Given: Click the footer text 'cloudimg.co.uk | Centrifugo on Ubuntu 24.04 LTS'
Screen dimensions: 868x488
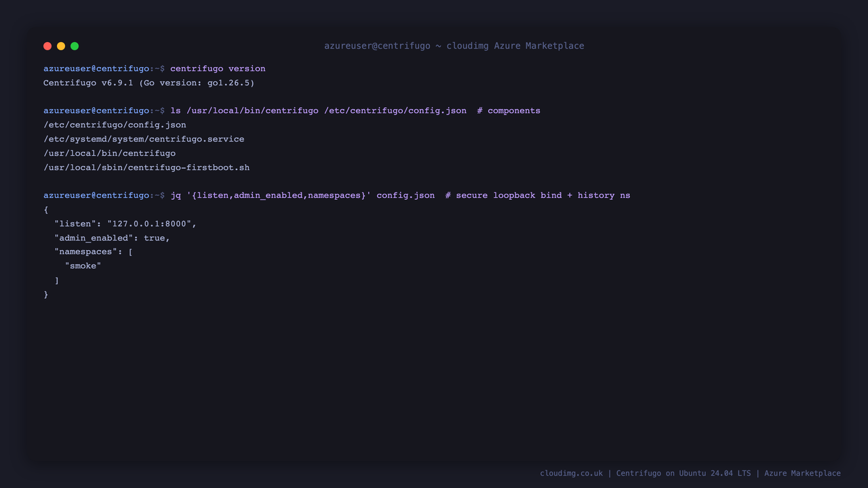Looking at the screenshot, I should click(x=646, y=473).
